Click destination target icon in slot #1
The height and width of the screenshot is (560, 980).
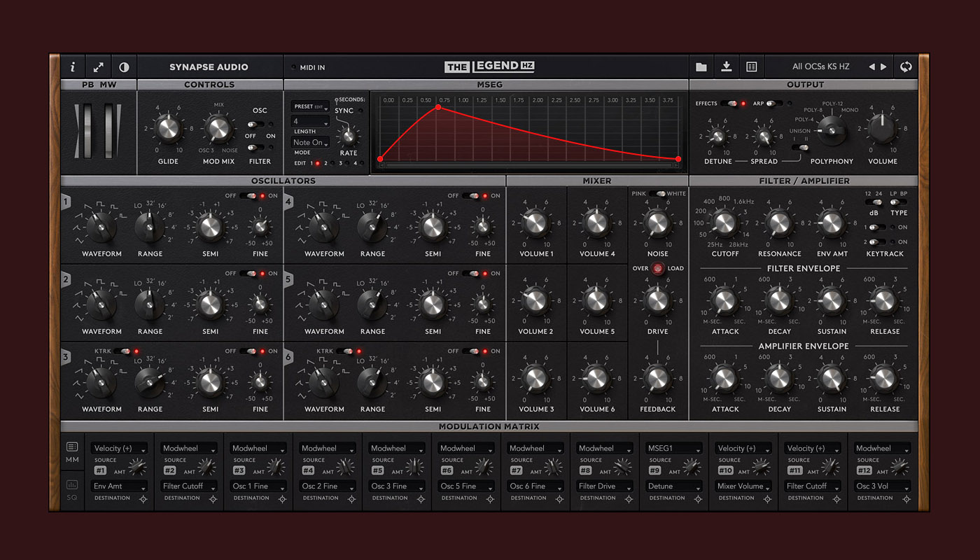point(143,499)
